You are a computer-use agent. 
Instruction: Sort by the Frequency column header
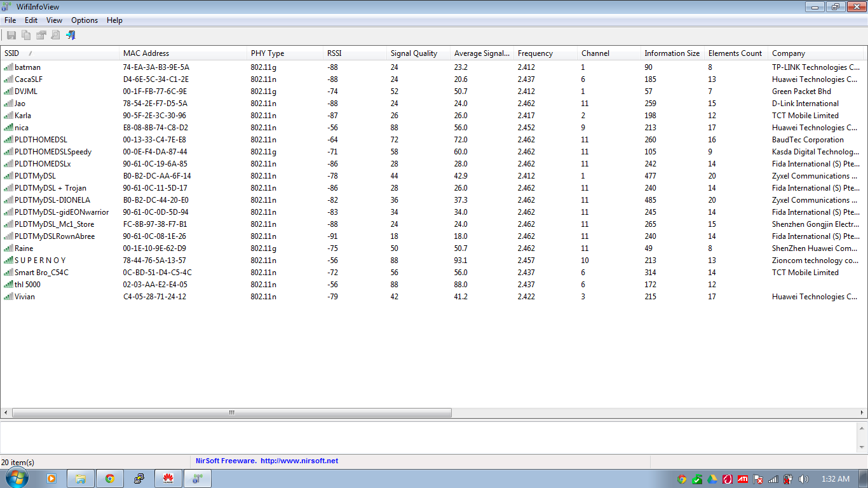click(x=545, y=53)
